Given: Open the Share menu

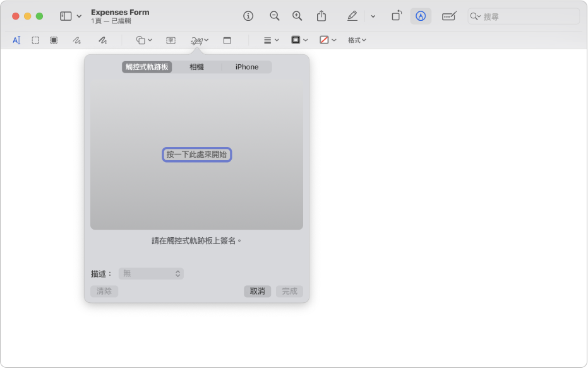Looking at the screenshot, I should coord(321,16).
